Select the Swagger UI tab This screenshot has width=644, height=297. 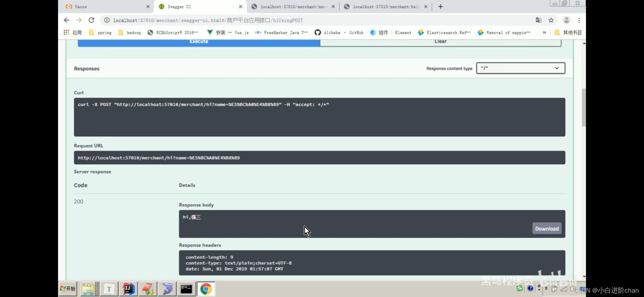pyautogui.click(x=200, y=7)
